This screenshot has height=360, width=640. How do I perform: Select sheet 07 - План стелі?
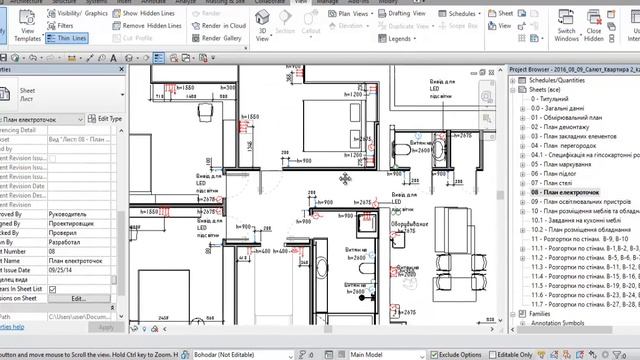click(x=551, y=183)
